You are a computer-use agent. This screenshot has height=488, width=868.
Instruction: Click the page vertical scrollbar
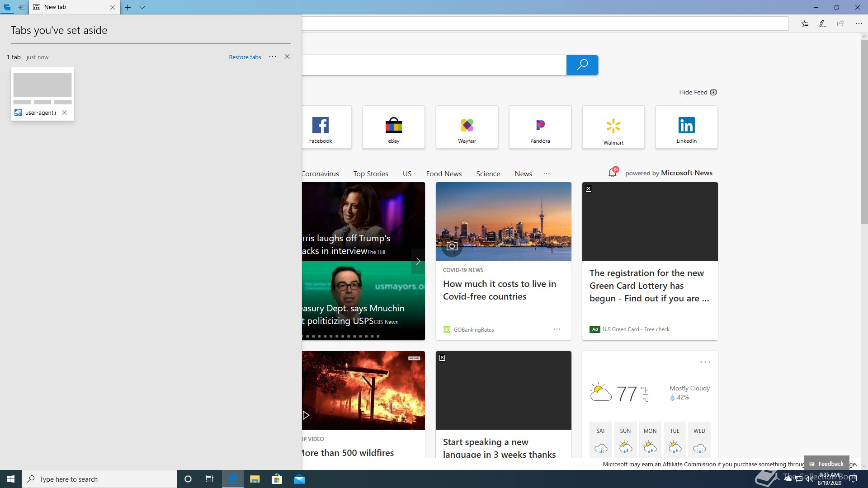click(x=864, y=132)
